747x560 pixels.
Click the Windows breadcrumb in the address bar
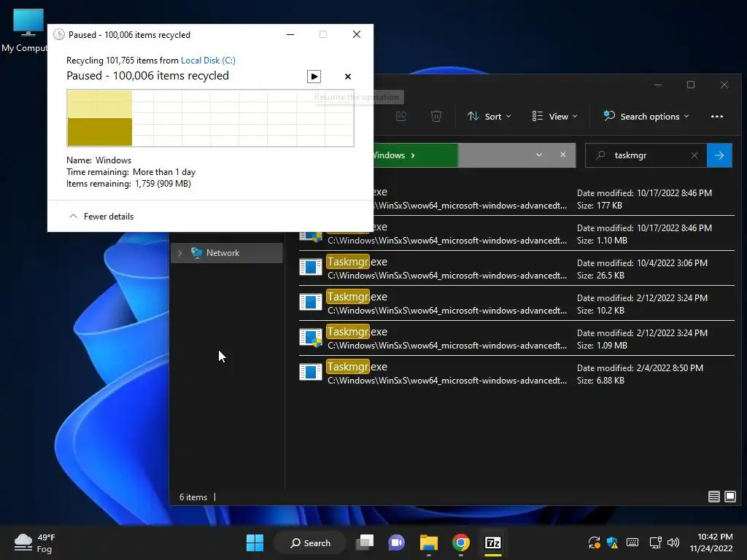click(390, 155)
